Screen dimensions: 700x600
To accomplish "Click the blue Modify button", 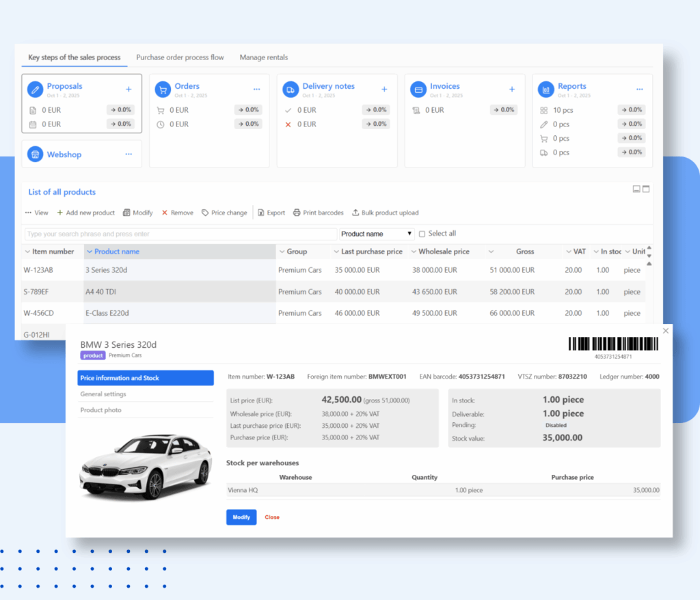I will pos(241,517).
